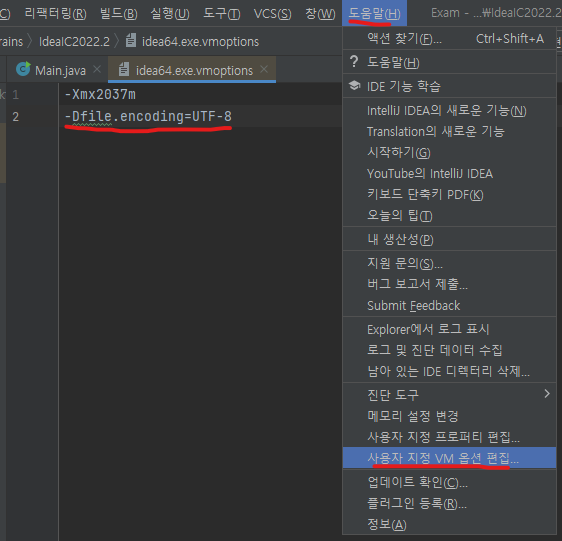Open the 창(W) menu

tap(320, 14)
